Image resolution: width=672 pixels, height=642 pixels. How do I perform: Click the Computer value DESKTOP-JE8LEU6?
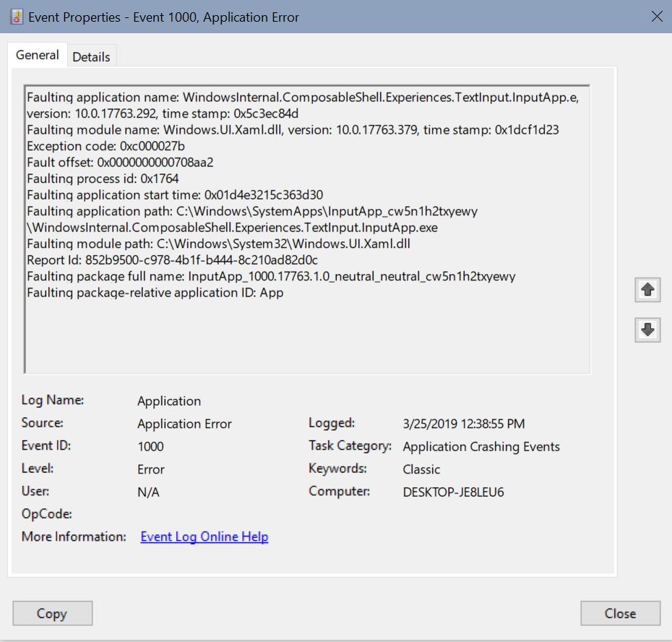(454, 492)
